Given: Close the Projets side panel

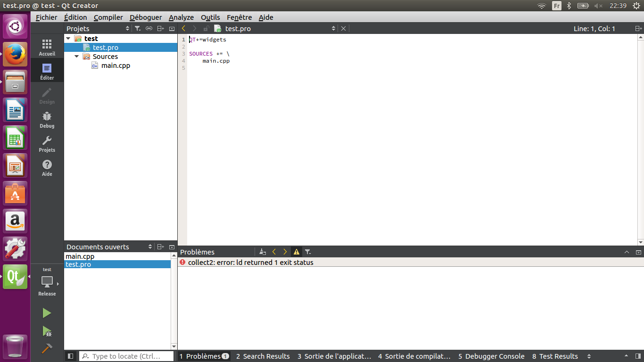Looking at the screenshot, I should coord(172,29).
